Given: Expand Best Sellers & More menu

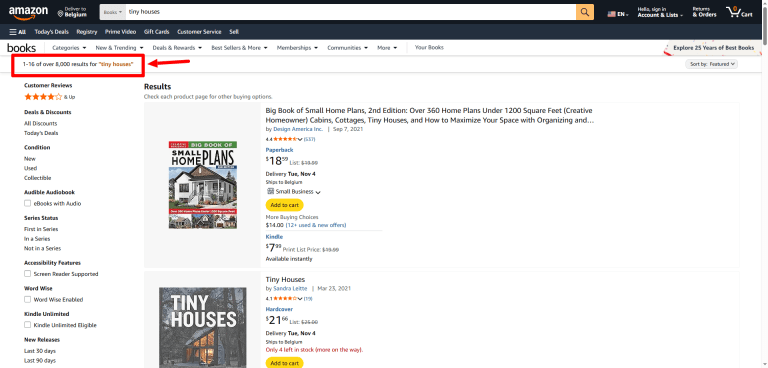Looking at the screenshot, I should pyautogui.click(x=240, y=48).
